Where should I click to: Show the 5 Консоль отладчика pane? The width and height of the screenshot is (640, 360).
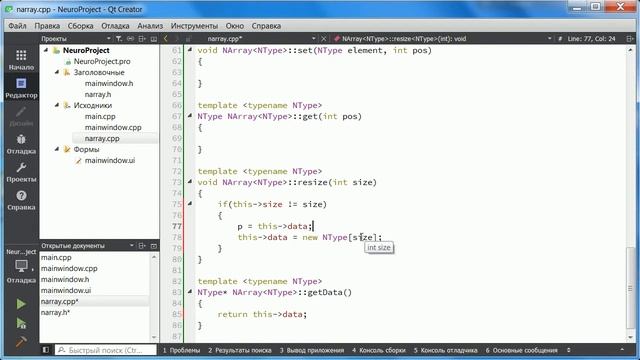tap(445, 350)
